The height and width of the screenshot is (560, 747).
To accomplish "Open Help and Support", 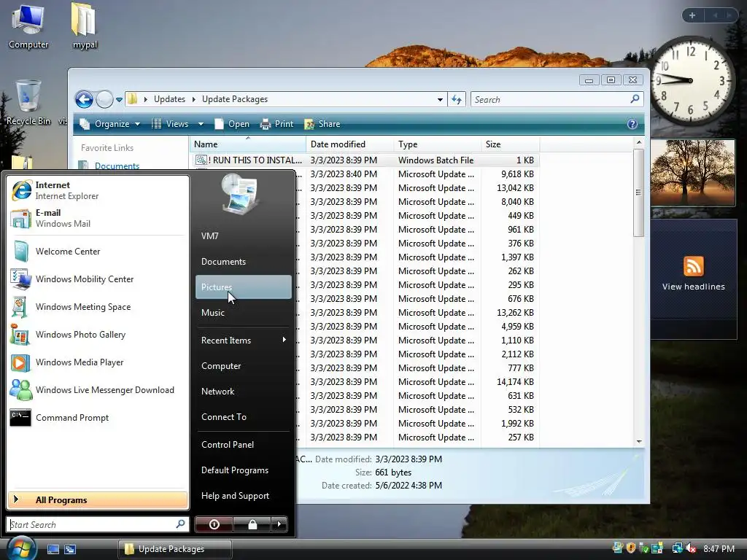I will [244, 496].
